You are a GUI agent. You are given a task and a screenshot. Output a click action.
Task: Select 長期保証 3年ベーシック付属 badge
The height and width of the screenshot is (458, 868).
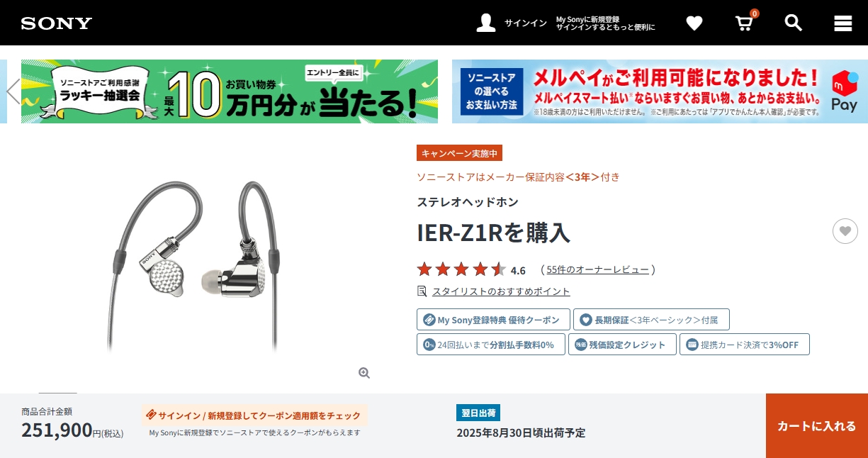(651, 320)
